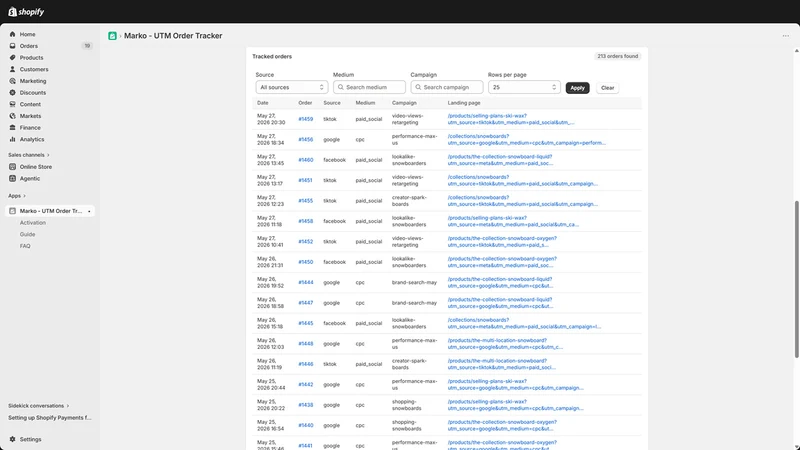Viewport: 800px width, 450px height.
Task: Click the Marketing icon in sidebar
Action: (12, 81)
